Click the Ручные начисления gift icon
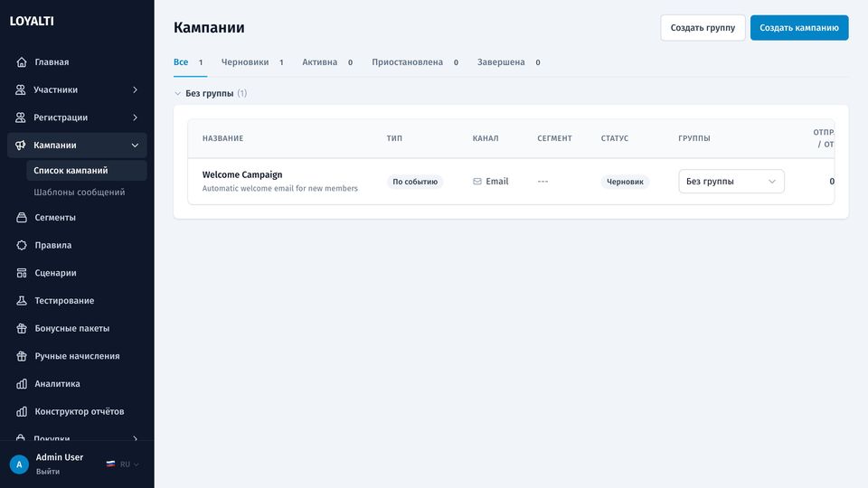Screen dimensions: 868x488 [22, 356]
